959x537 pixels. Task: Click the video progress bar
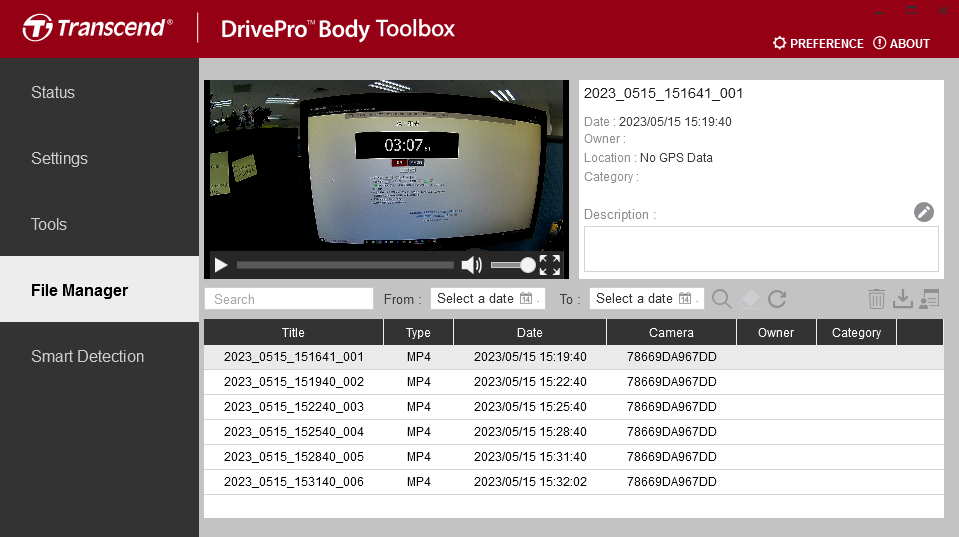pyautogui.click(x=345, y=265)
